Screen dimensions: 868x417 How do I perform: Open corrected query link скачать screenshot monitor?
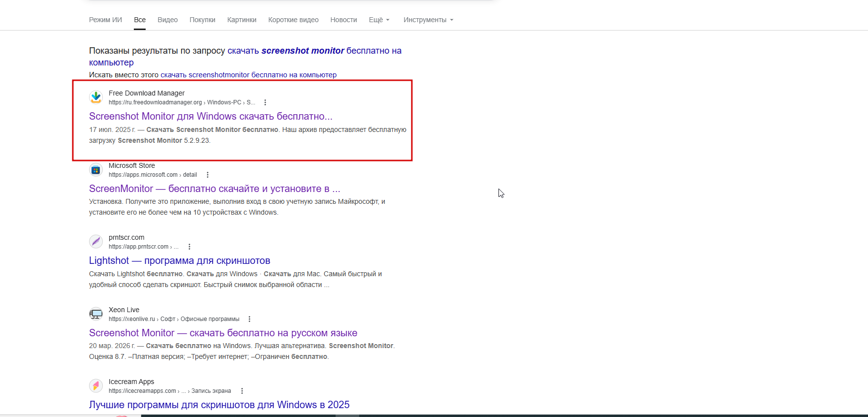[245, 56]
